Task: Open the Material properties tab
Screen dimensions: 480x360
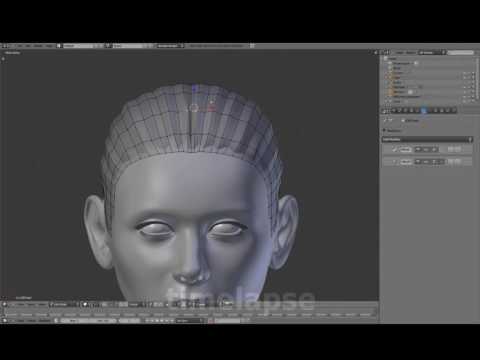Action: [x=436, y=110]
